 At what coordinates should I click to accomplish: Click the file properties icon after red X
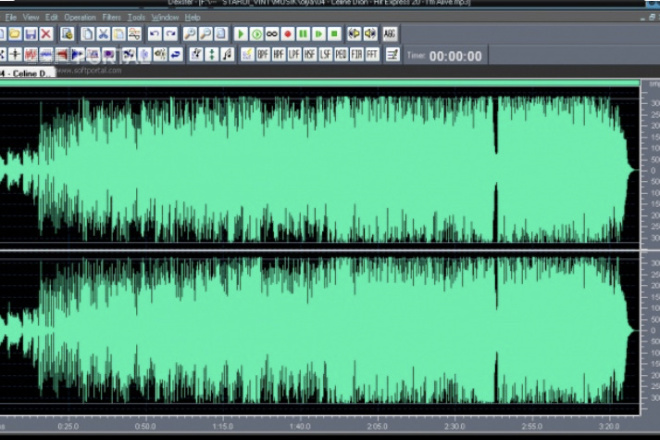[67, 34]
